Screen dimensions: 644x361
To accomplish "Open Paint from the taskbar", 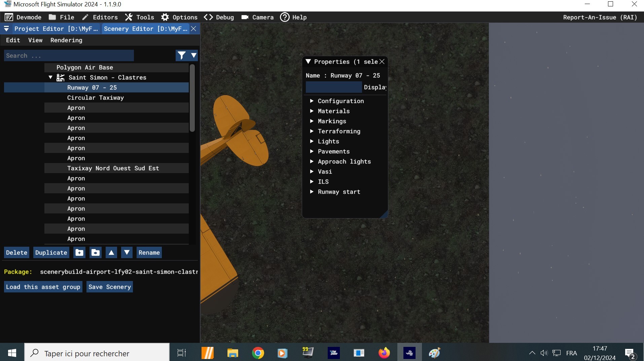I will (x=434, y=353).
